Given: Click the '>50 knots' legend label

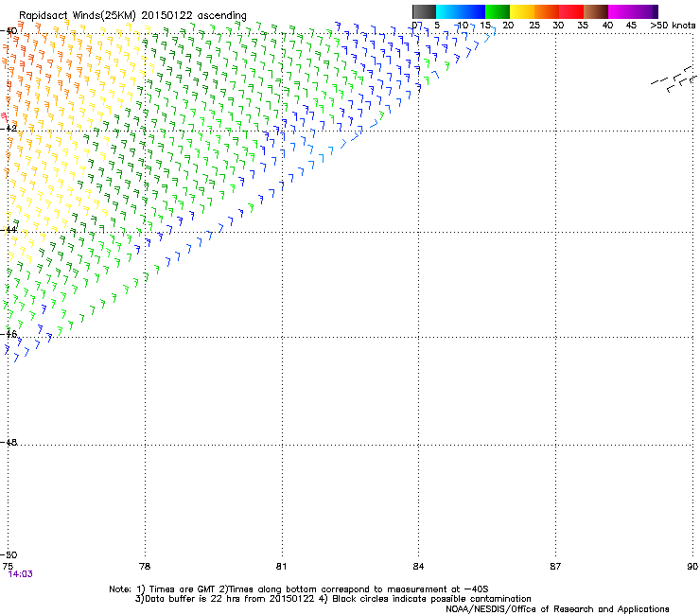Looking at the screenshot, I should pyautogui.click(x=673, y=26).
